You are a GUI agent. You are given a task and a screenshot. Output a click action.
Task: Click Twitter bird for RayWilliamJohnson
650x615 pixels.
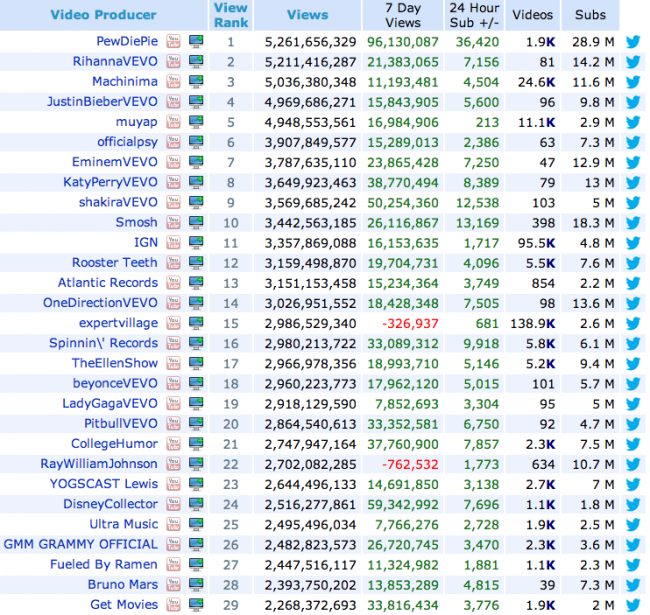pyautogui.click(x=633, y=464)
